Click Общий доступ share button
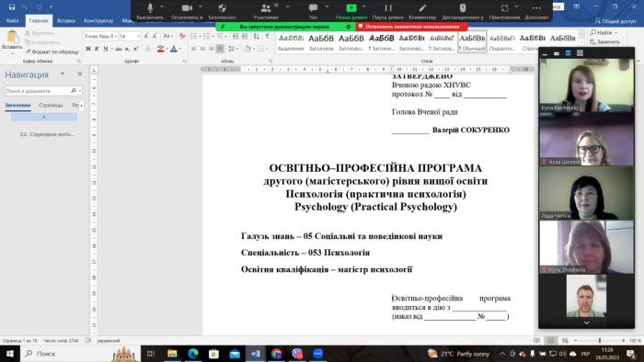This screenshot has width=644, height=362. [x=615, y=21]
